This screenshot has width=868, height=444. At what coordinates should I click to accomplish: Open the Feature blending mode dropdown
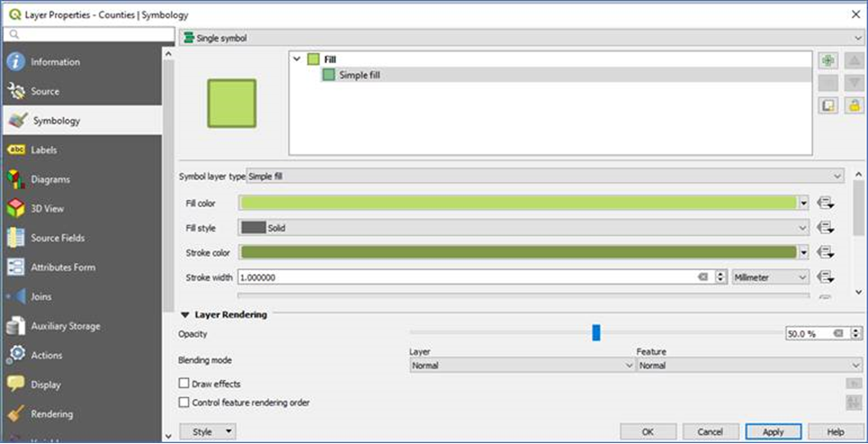(749, 366)
